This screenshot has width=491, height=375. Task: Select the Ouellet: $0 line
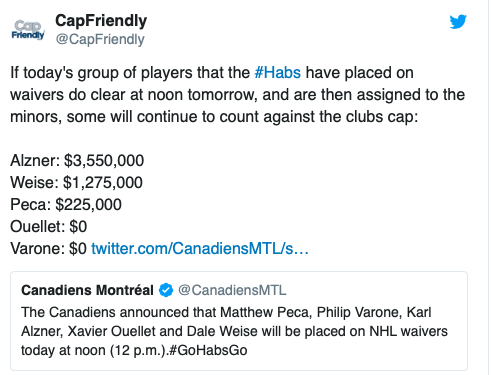coord(49,227)
